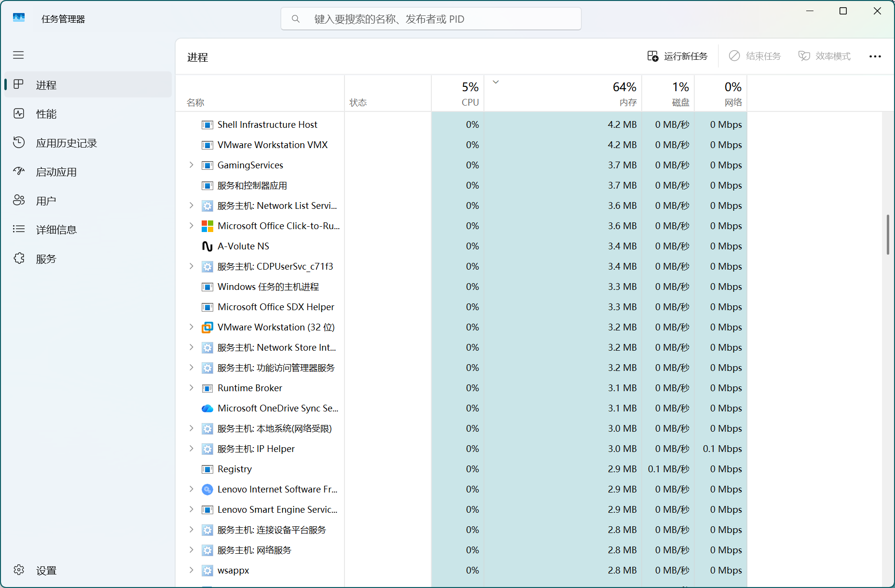Switch to the 性能 page
This screenshot has width=895, height=588.
(x=88, y=114)
